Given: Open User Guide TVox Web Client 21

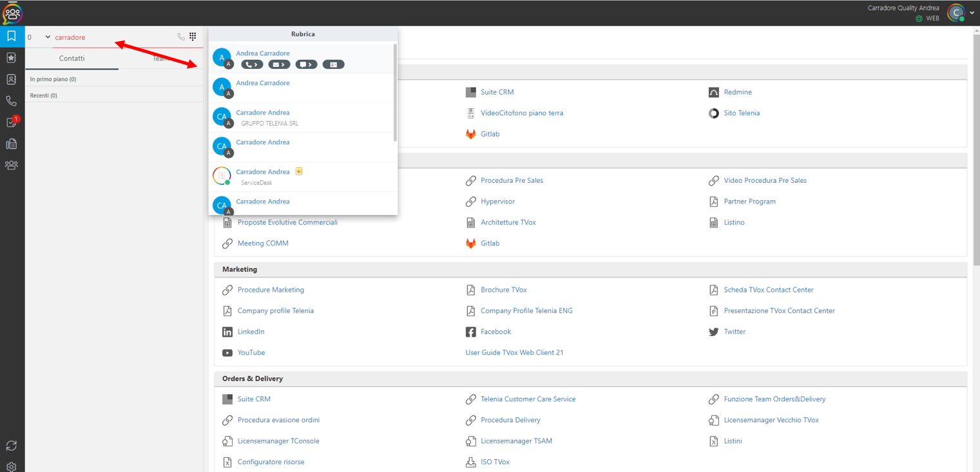Looking at the screenshot, I should (514, 353).
